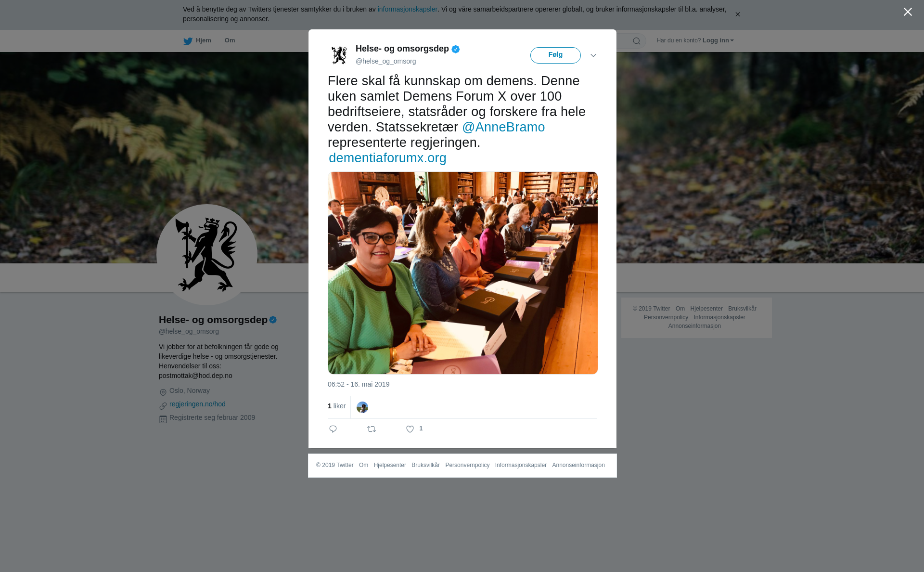The width and height of the screenshot is (924, 572).
Task: Open the liker's small profile avatar
Action: pos(362,407)
